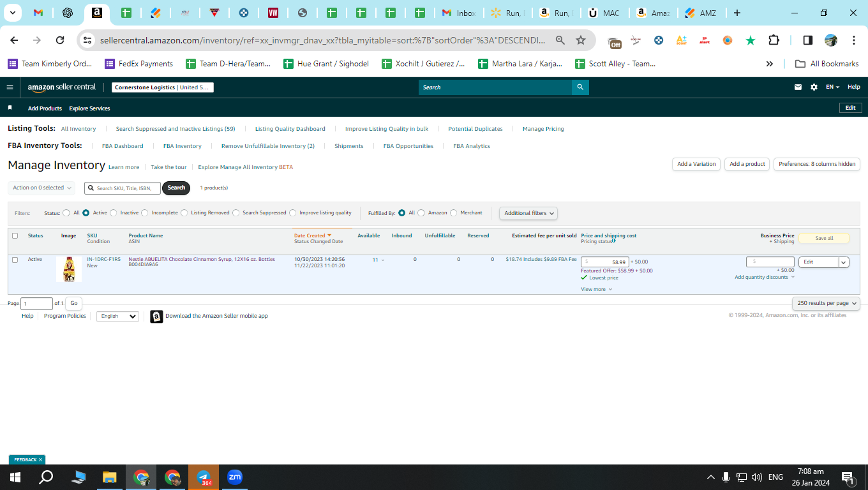The width and height of the screenshot is (868, 490).
Task: Select the Incomplete status filter
Action: coord(145,213)
